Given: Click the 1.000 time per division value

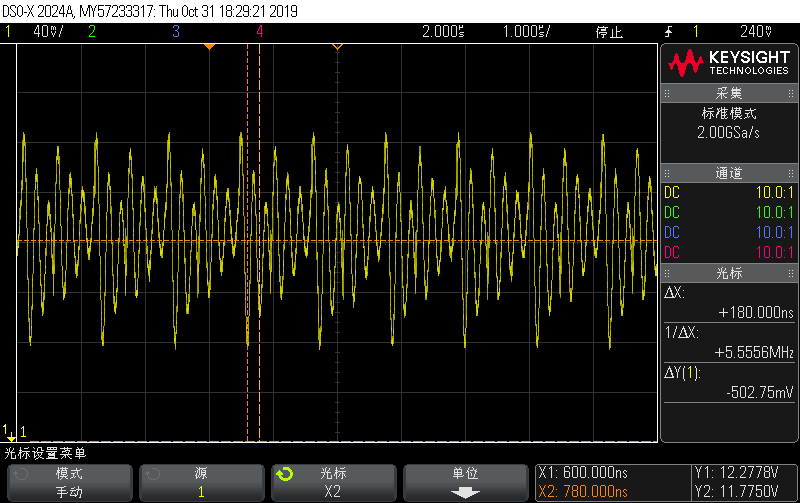Looking at the screenshot, I should pos(526,32).
